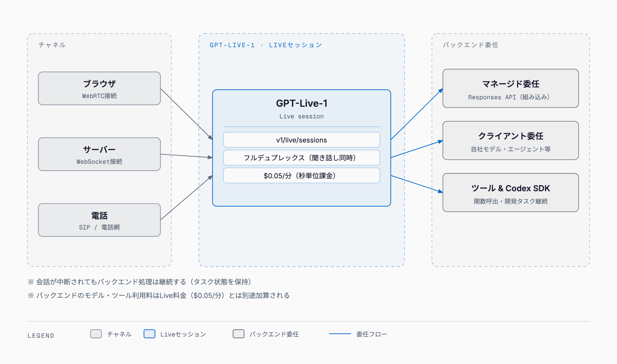Viewport: 617px width, 364px height.
Task: Click the $0.05/分 pricing row
Action: (x=302, y=176)
